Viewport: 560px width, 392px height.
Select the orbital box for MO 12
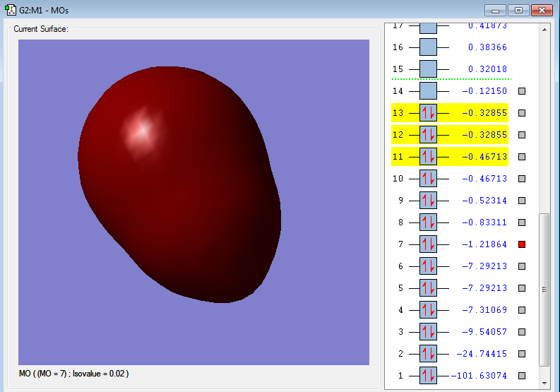coord(428,135)
